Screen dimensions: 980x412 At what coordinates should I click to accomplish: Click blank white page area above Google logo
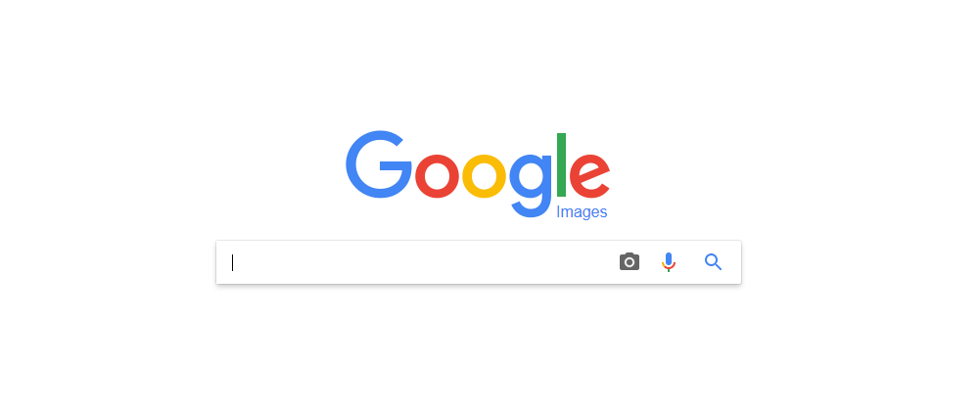(478, 63)
